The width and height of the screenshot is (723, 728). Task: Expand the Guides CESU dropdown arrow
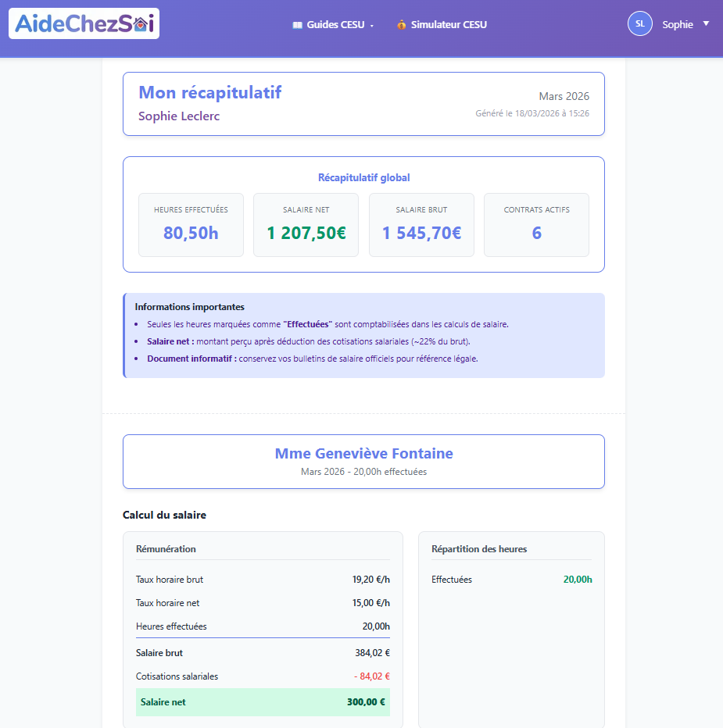[372, 26]
